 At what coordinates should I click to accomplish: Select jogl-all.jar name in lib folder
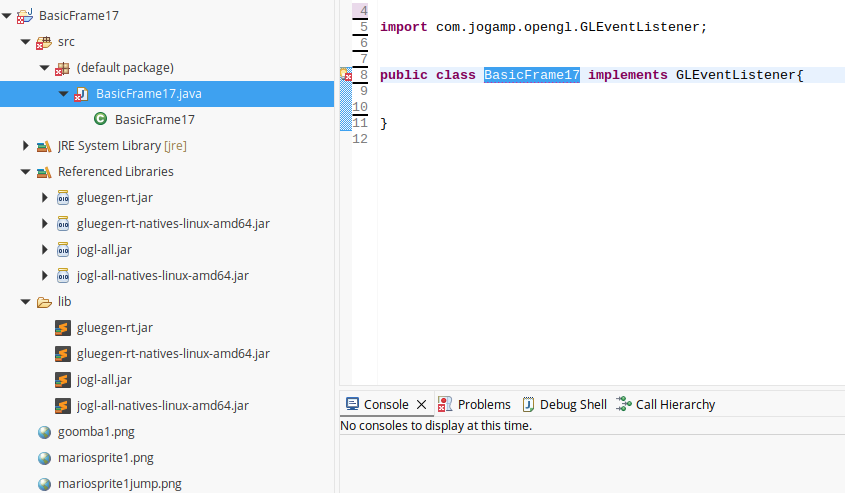click(x=104, y=379)
